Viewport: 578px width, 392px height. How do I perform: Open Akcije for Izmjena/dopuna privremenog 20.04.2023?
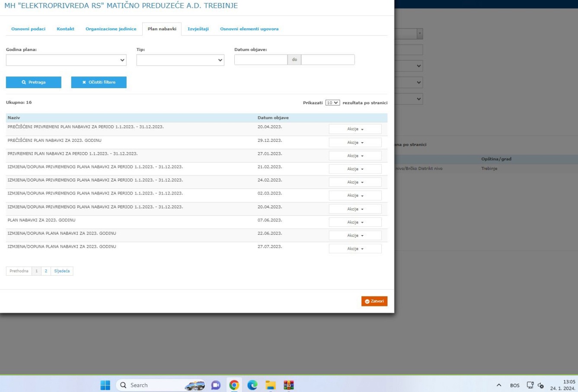(x=355, y=209)
